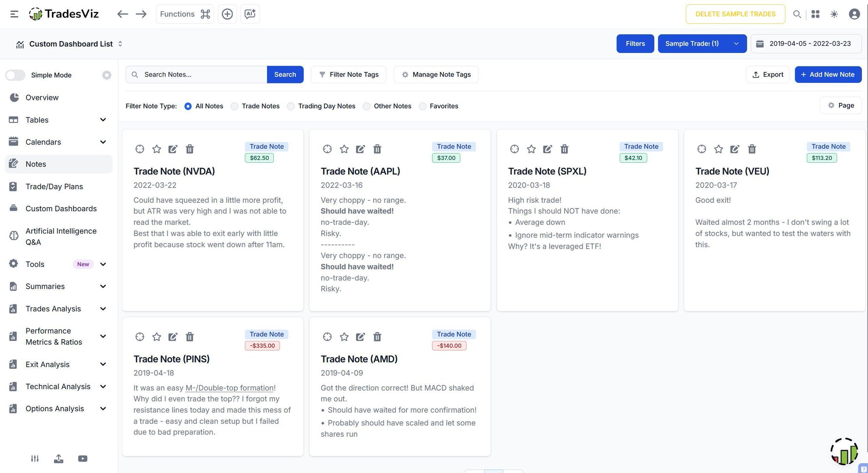Open the Sample Trades account dropdown
868x473 pixels.
pos(702,44)
